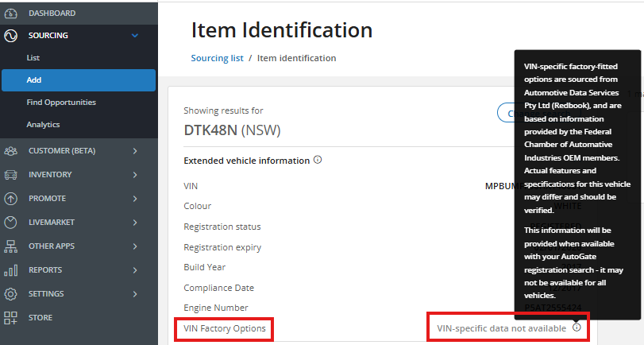Collapse the Sourcing menu chevron
Screen dimensions: 644x345
pos(135,36)
